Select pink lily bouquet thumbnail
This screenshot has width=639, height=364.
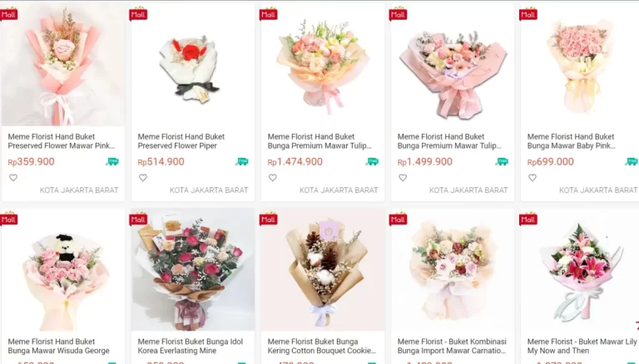580,270
